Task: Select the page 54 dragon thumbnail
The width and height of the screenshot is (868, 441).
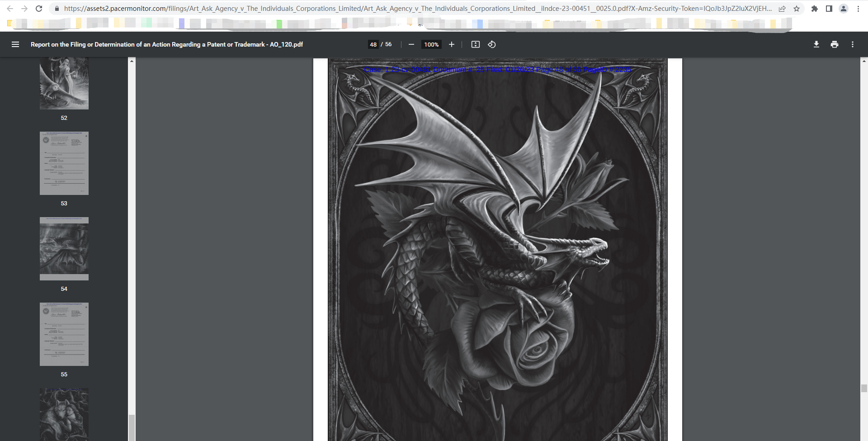Action: click(64, 249)
